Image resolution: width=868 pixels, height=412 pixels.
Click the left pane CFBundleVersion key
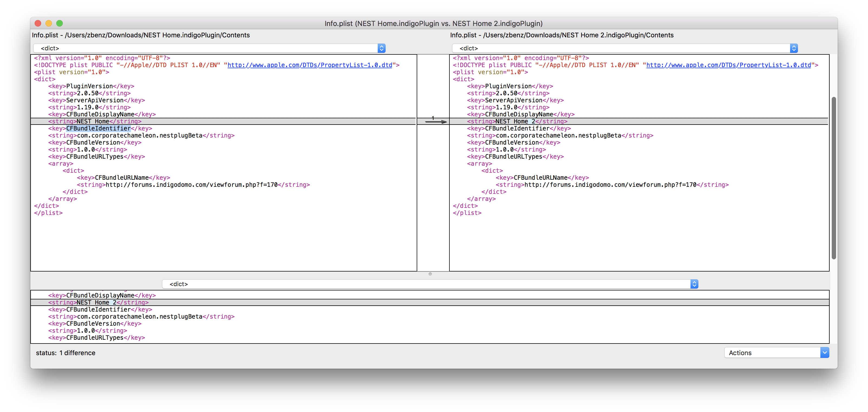click(x=95, y=143)
